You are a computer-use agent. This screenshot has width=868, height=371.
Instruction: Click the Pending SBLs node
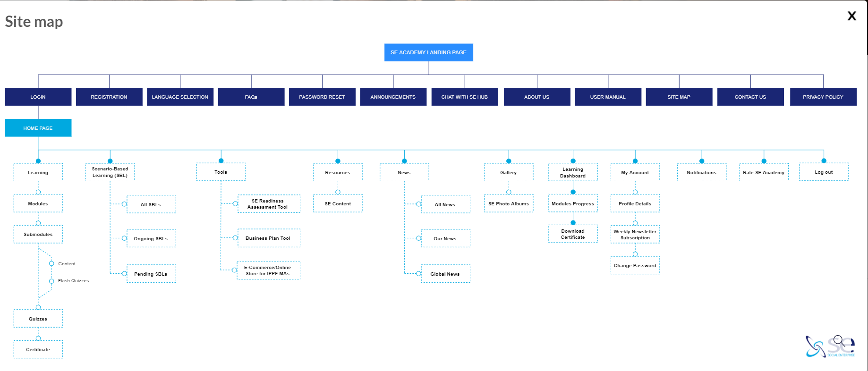pos(151,274)
